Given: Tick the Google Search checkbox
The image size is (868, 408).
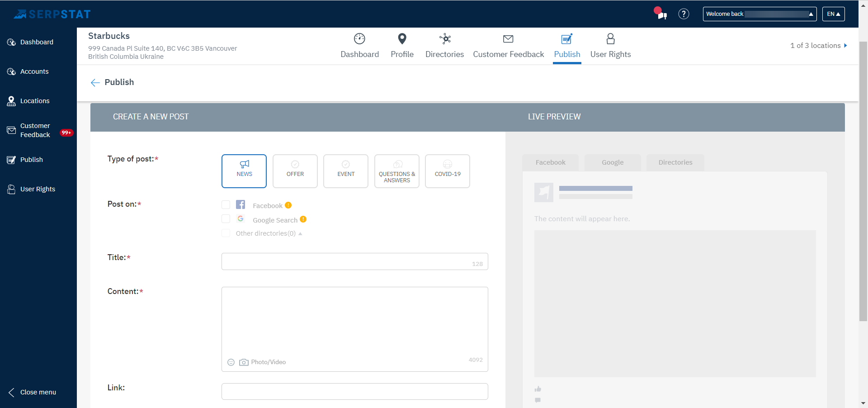Looking at the screenshot, I should (x=226, y=219).
